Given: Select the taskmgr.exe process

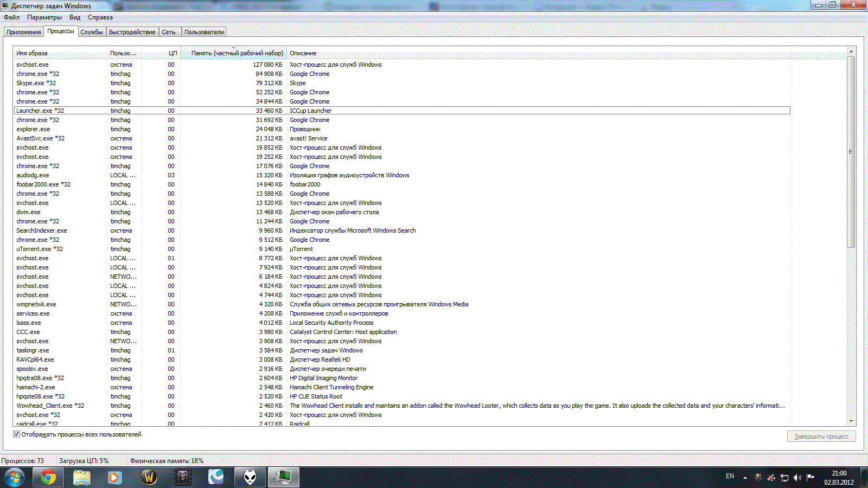Looking at the screenshot, I should pos(402,350).
